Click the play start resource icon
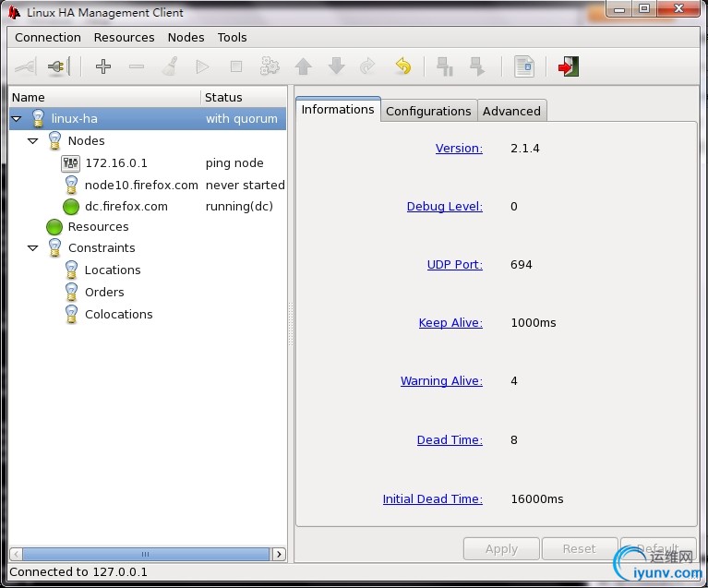The height and width of the screenshot is (588, 708). [203, 66]
